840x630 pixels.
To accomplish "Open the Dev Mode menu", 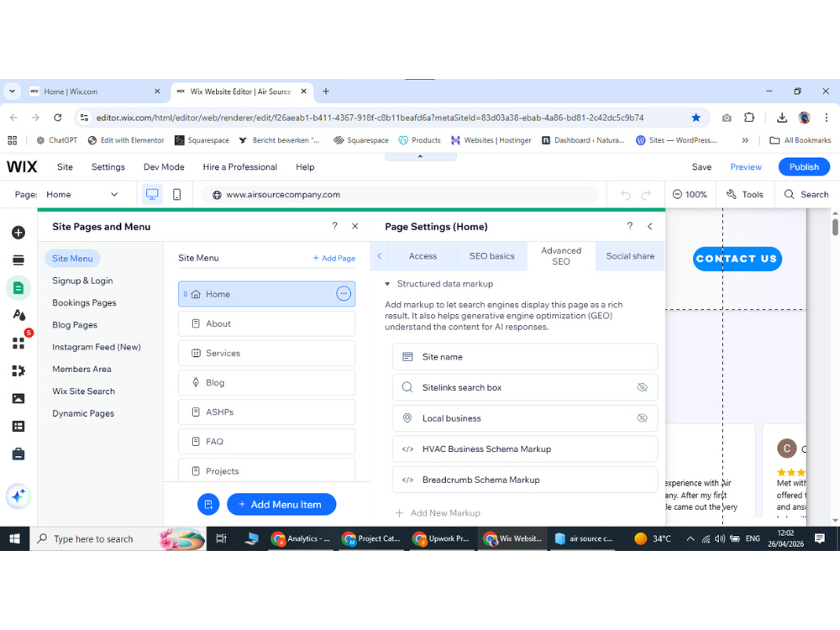I will click(164, 166).
